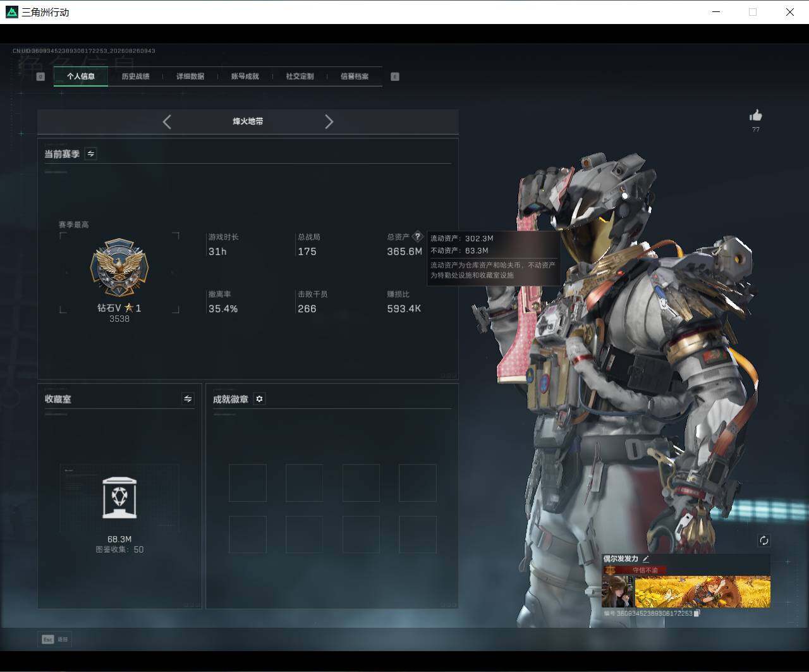The height and width of the screenshot is (672, 809).
Task: Click the Q key previous-tab icon
Action: coord(40,76)
